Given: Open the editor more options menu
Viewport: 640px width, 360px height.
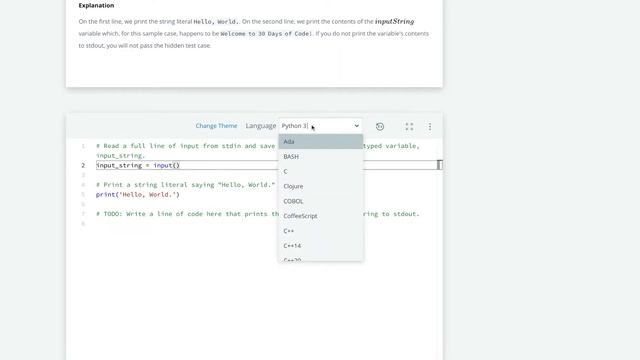Looking at the screenshot, I should [x=430, y=127].
